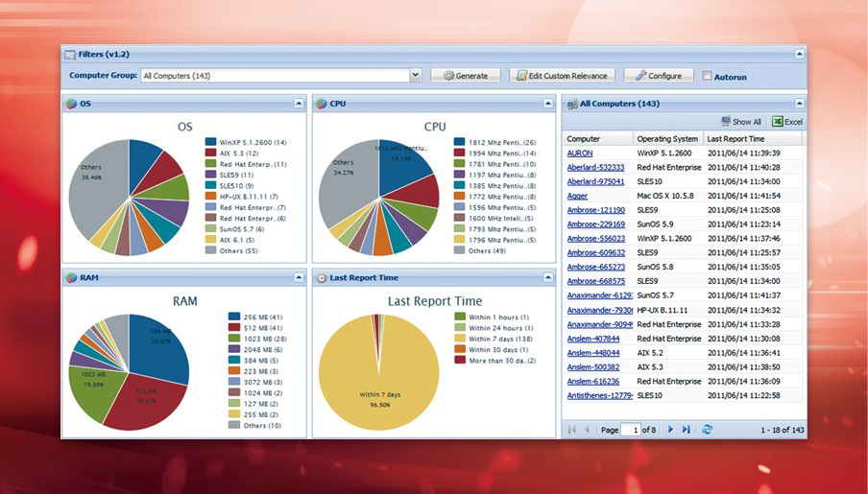Click the Filters panel title icon
This screenshot has width=868, height=494.
tap(70, 55)
